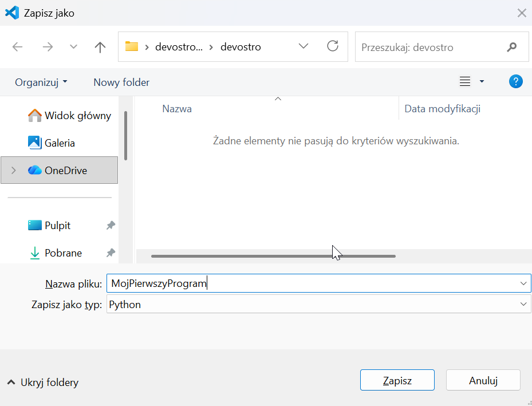Expand the address bar history dropdown
Image resolution: width=532 pixels, height=406 pixels.
click(x=304, y=46)
